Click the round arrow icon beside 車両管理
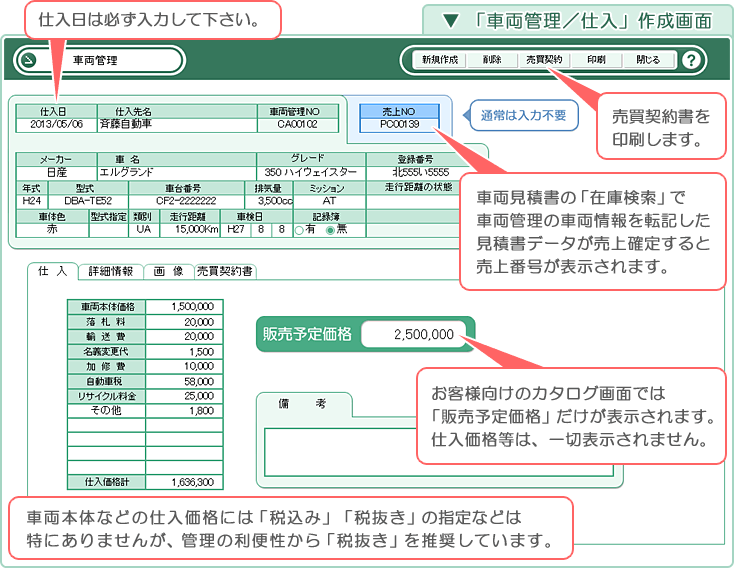This screenshot has width=735, height=570. (x=29, y=60)
